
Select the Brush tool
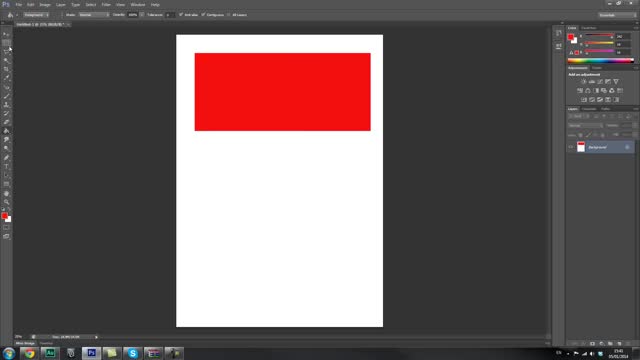click(6, 96)
